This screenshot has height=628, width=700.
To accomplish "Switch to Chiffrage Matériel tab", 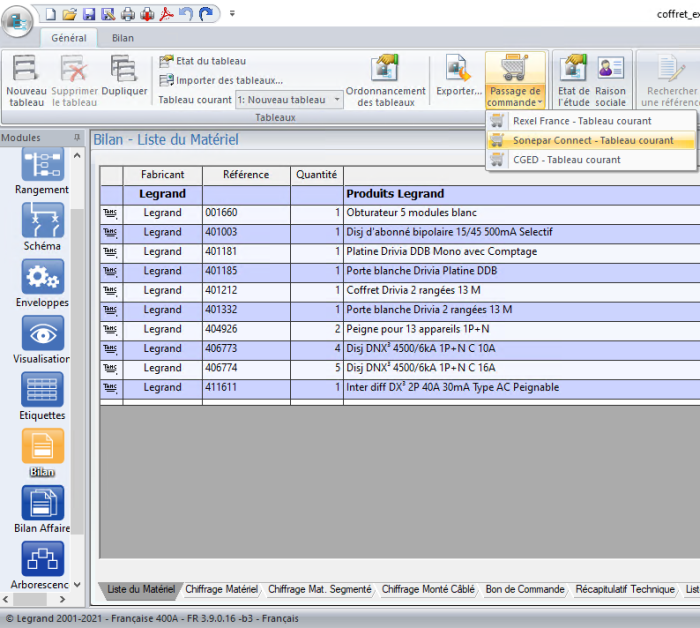I will (x=221, y=589).
